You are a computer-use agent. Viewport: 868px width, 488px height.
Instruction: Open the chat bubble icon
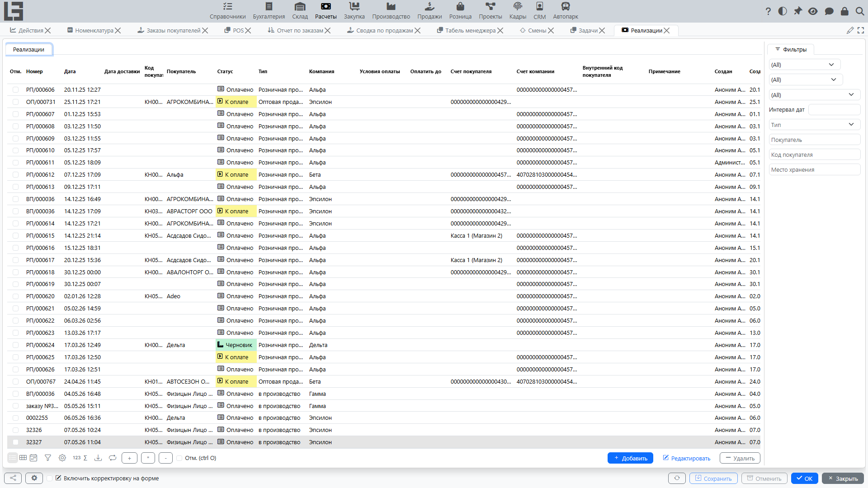coord(829,11)
